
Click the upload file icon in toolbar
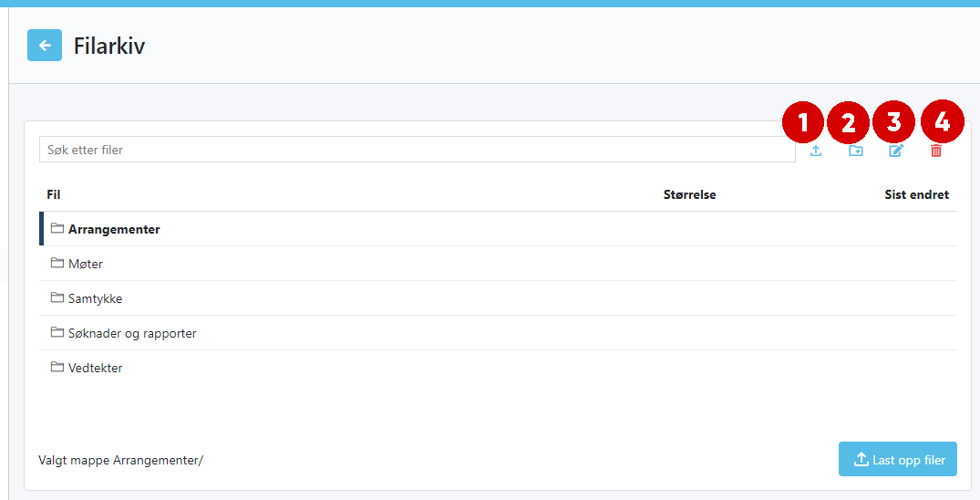[816, 151]
